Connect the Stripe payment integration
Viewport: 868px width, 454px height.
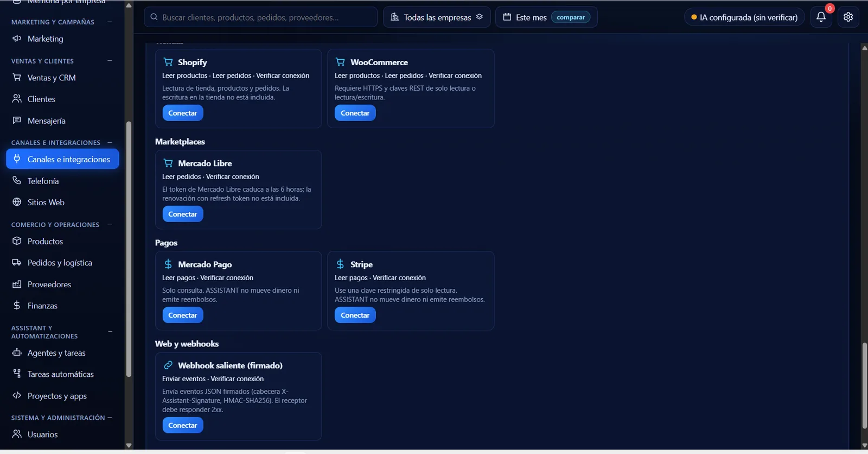click(355, 315)
